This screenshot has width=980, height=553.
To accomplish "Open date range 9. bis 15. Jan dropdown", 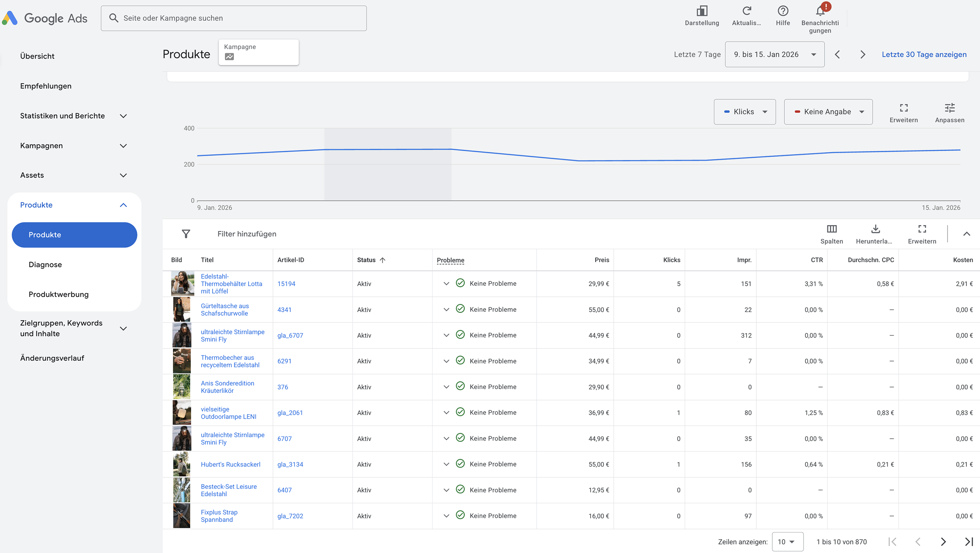I will (774, 54).
